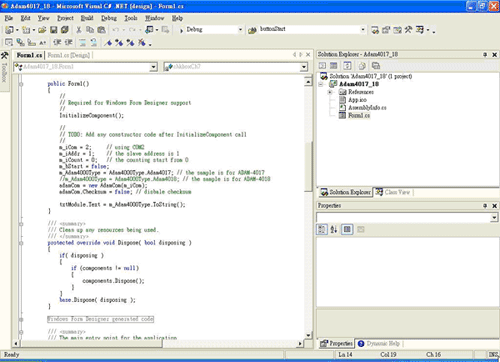This screenshot has width=500, height=362.
Task: Switch Properties grid to Categorized view
Action: 322,229
